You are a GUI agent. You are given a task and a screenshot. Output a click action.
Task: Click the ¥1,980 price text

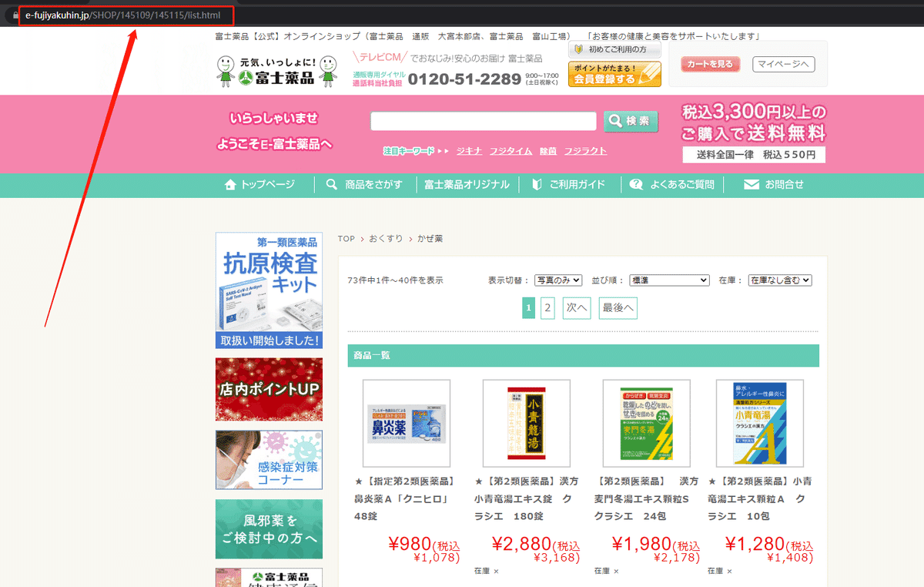click(642, 544)
